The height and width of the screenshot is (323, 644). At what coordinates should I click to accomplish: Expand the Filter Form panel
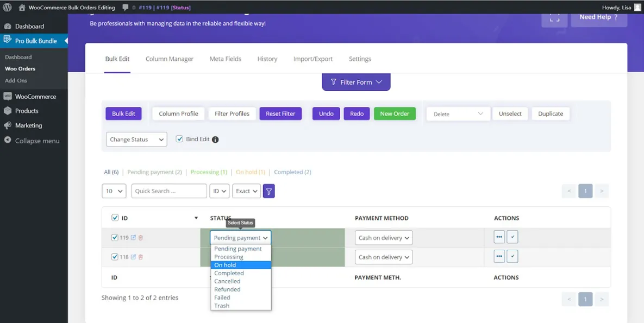pyautogui.click(x=356, y=82)
